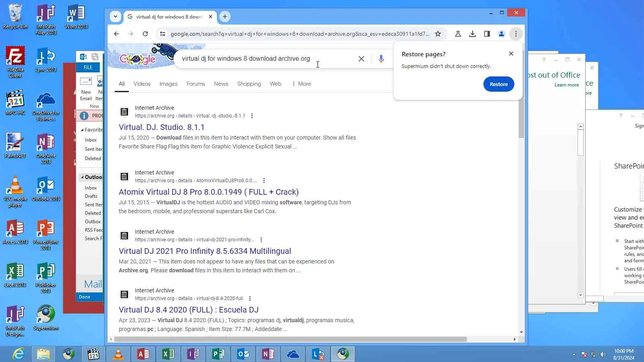The height and width of the screenshot is (362, 644).
Task: Open the Lync 2013 desktop icon
Action: (x=46, y=60)
